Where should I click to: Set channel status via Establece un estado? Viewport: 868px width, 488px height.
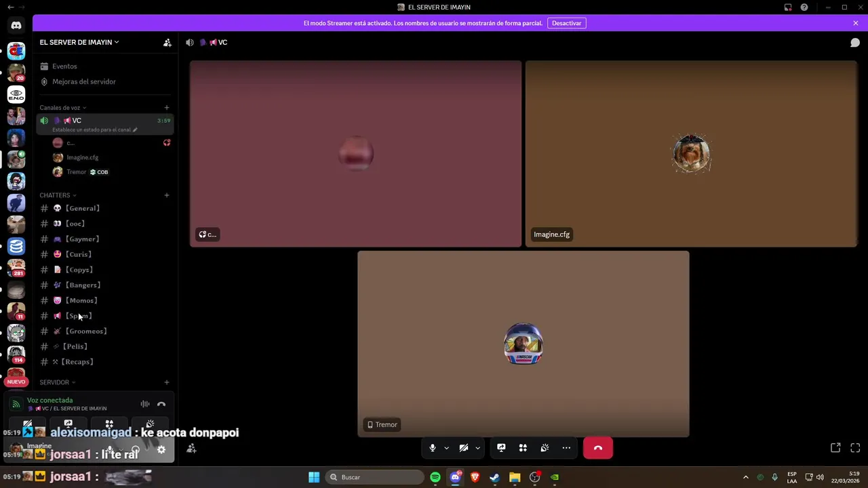(x=95, y=129)
